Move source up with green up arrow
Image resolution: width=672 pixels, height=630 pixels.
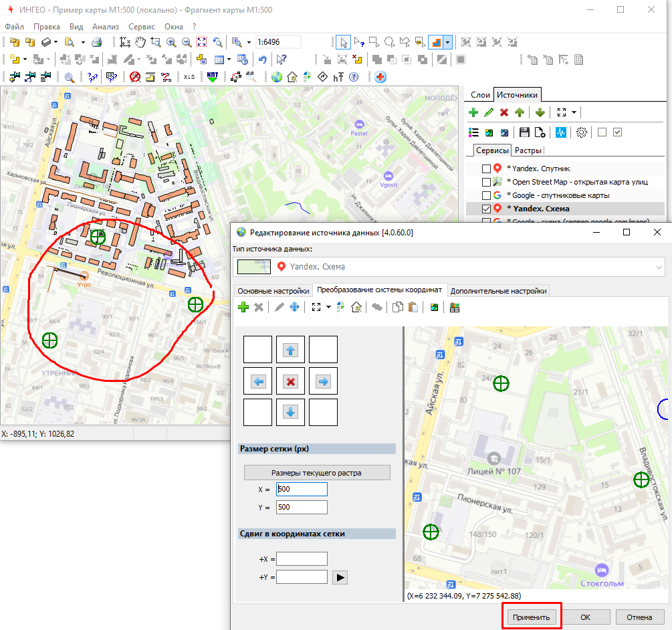click(520, 113)
